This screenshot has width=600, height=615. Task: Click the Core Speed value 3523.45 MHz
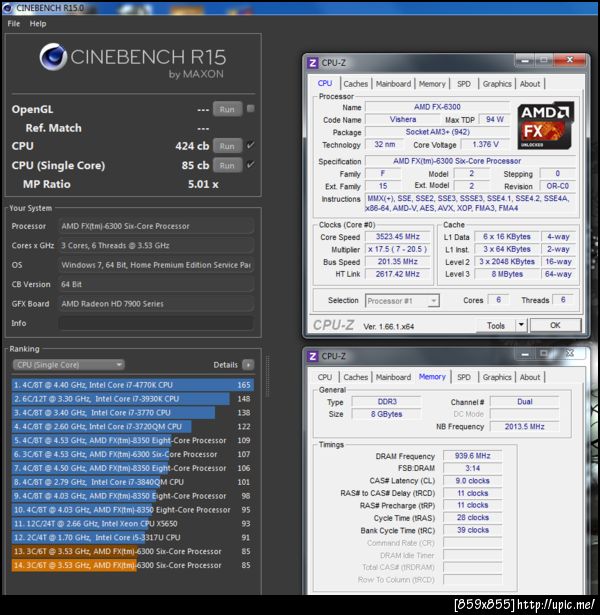(398, 237)
